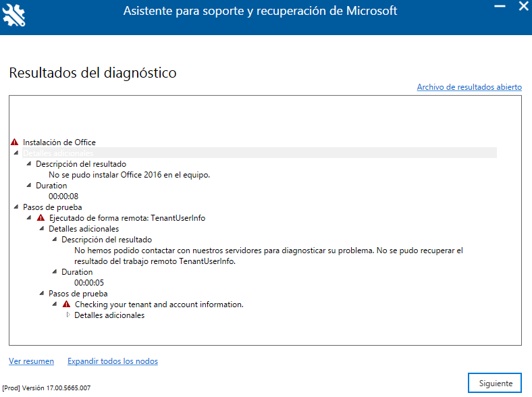Collapse the first Descripción del resultado node
This screenshot has width=532, height=397.
[x=29, y=164]
